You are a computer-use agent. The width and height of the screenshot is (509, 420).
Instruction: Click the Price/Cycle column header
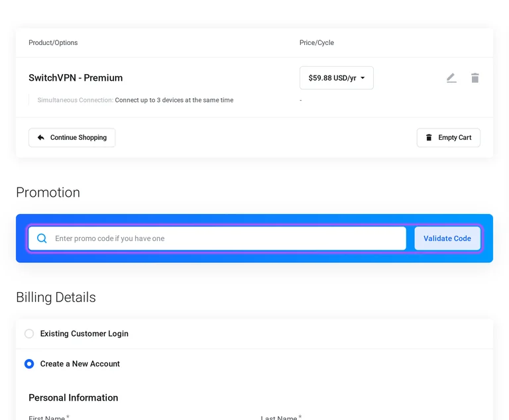[317, 42]
